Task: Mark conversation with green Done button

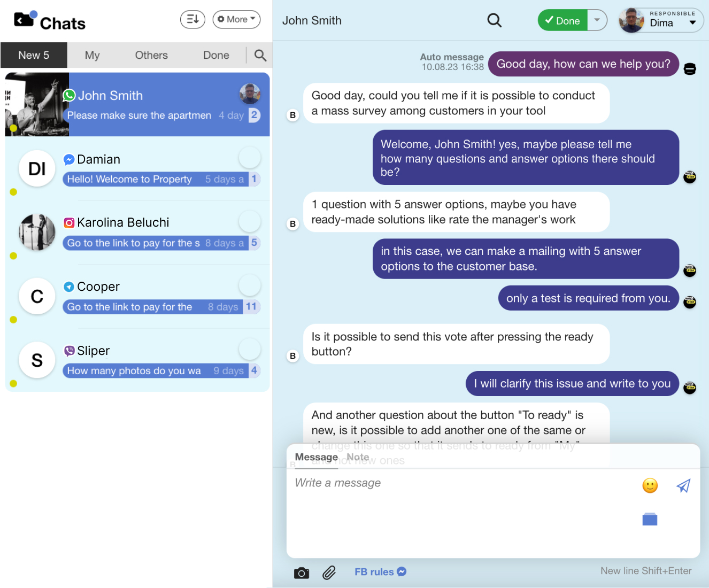Action: [562, 20]
